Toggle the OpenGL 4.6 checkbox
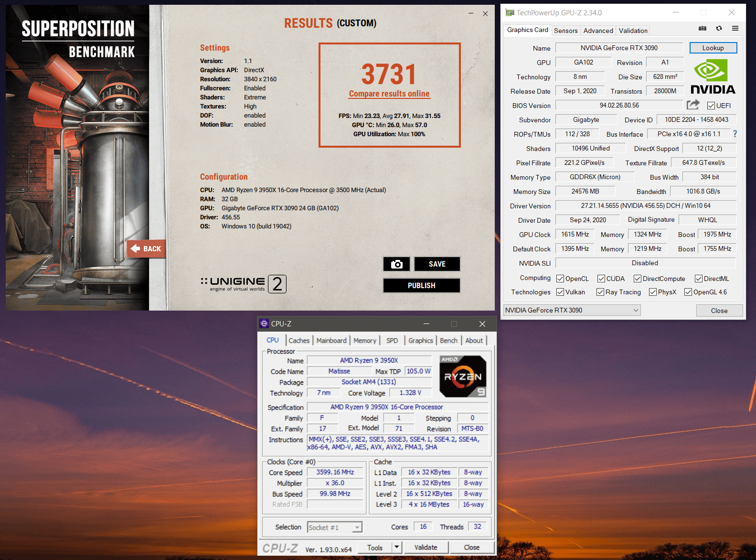Viewport: 756px width, 560px height. pos(688,292)
